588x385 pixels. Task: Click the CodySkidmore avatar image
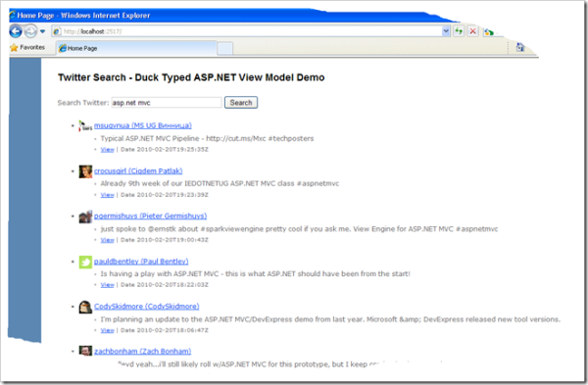[x=85, y=307]
